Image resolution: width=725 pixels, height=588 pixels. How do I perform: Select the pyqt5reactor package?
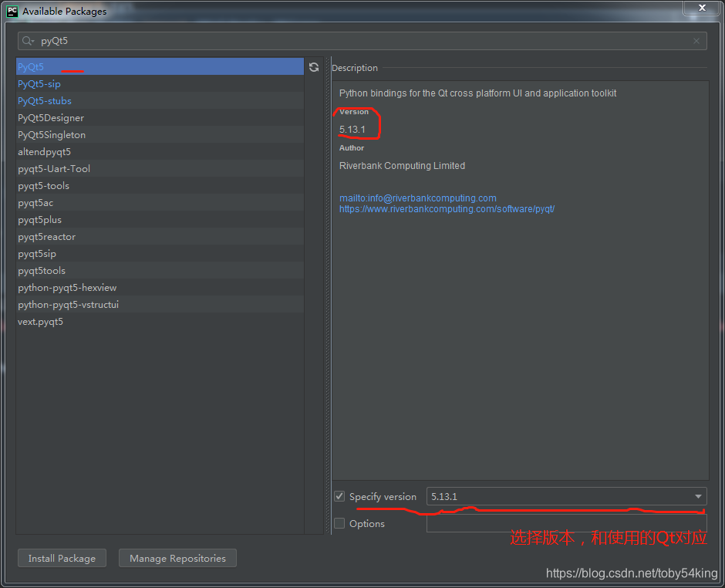160,236
